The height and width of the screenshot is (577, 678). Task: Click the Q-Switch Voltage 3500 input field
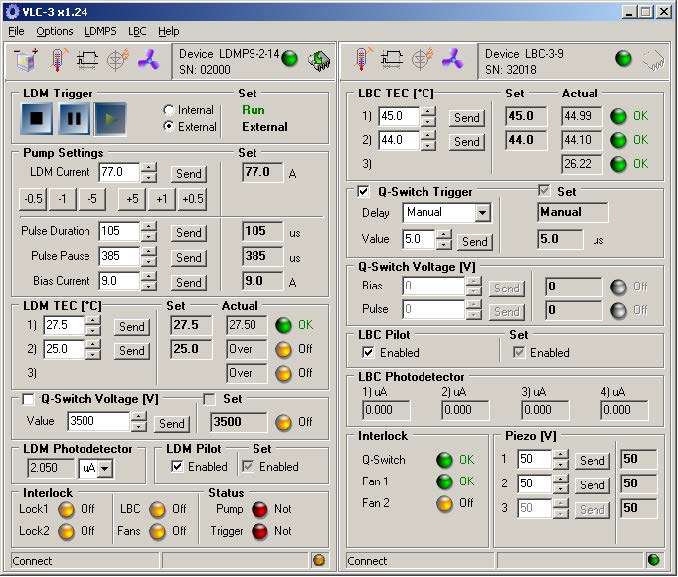point(98,421)
